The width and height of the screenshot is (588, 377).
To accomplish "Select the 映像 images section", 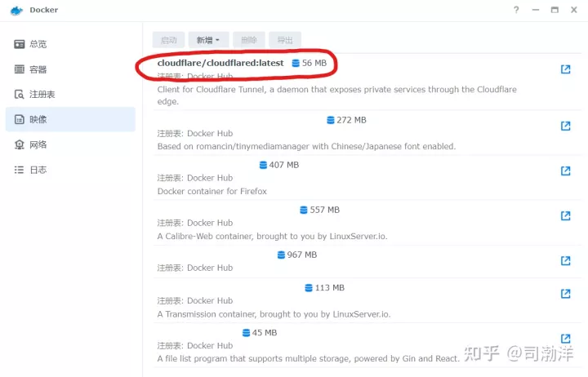I will (70, 119).
